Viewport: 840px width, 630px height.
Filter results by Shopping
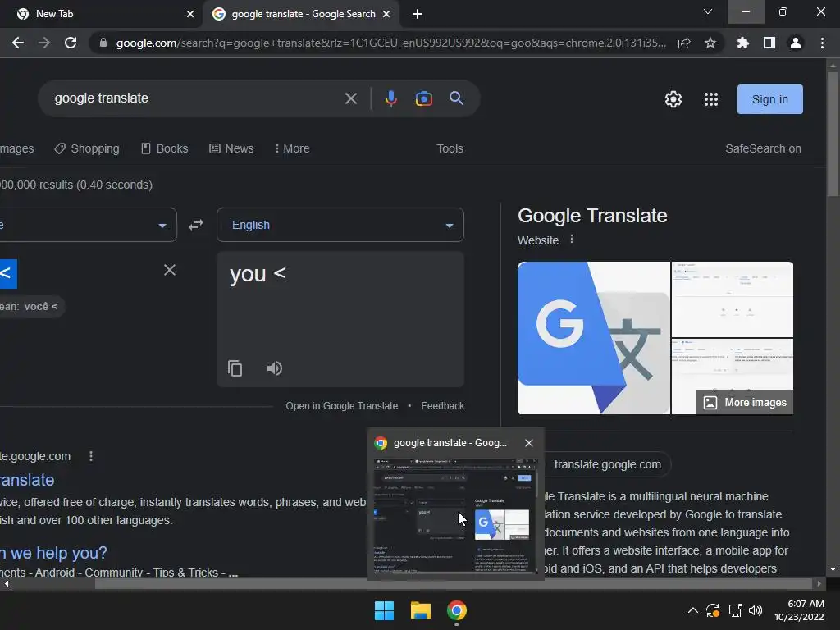(x=87, y=149)
